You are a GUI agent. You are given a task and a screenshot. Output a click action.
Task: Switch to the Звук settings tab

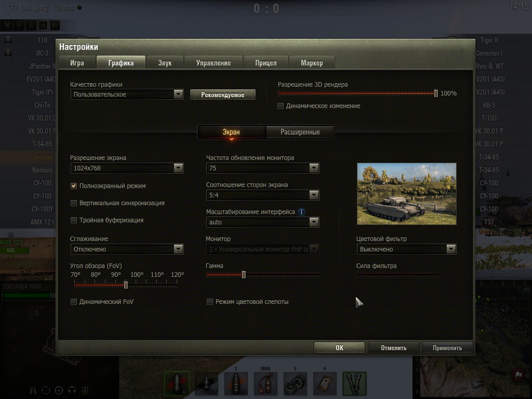165,63
